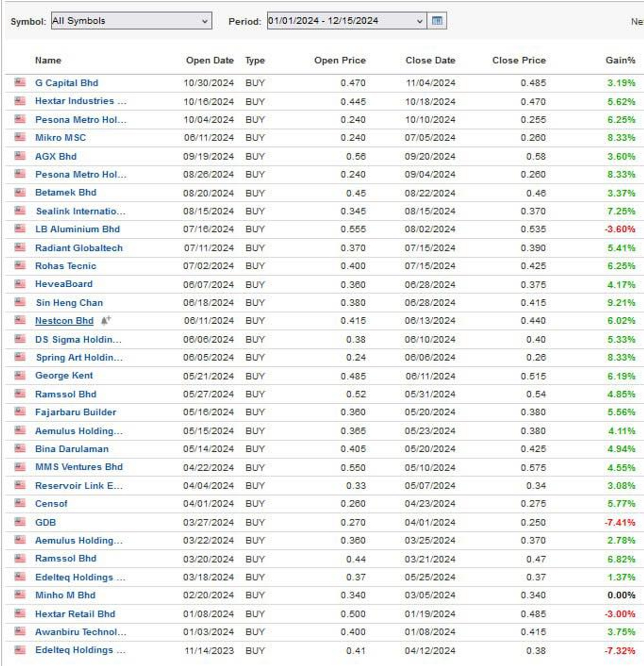Open the Bina Darulaman stock link
Image resolution: width=644 pixels, height=666 pixels.
[72, 449]
